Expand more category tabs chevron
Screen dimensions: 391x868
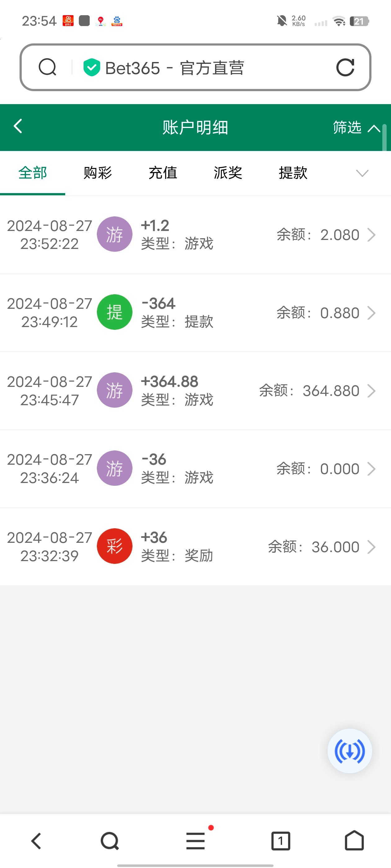tap(362, 173)
